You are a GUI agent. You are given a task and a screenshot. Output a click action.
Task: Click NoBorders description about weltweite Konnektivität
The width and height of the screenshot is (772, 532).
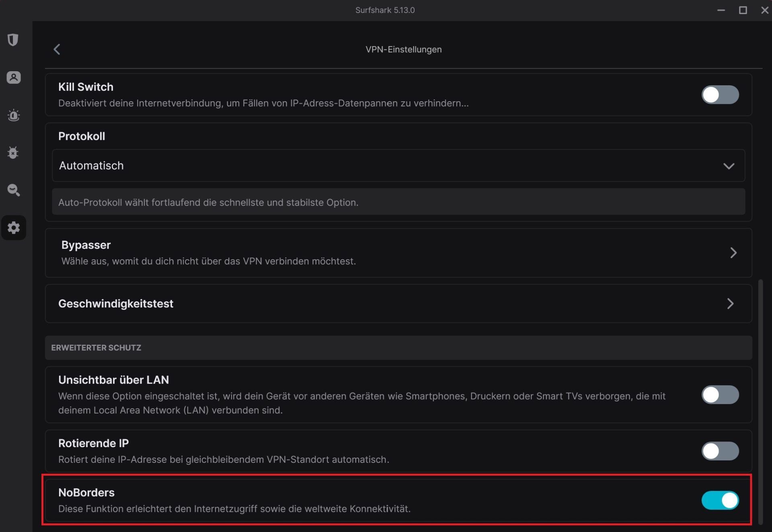[x=234, y=509]
